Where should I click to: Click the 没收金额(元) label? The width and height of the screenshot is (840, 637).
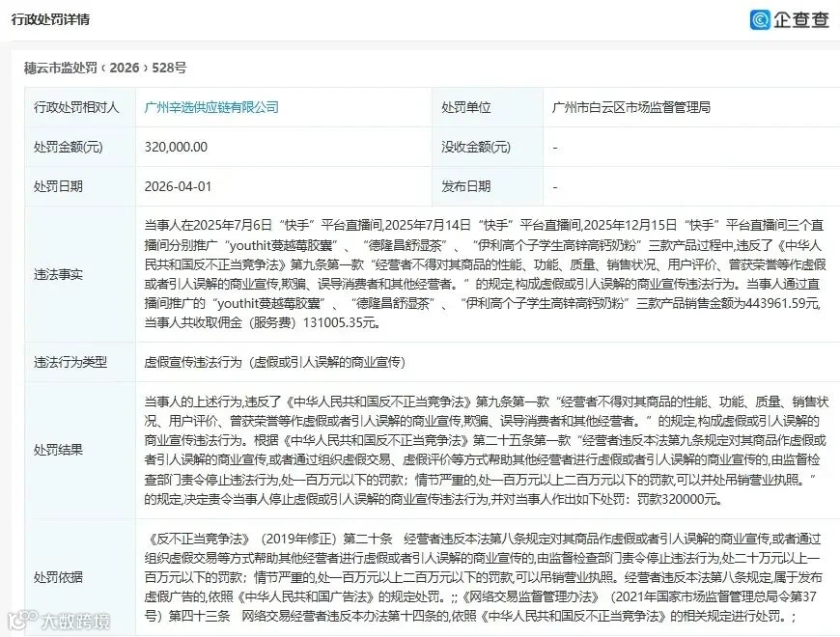[476, 147]
